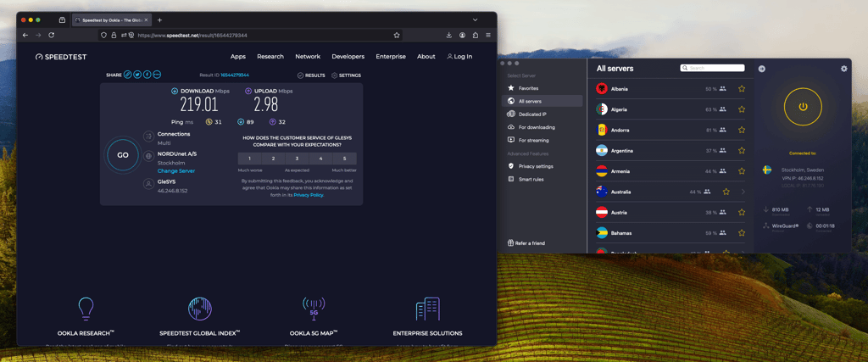Click the globe icon beside NORDUnet A/S
The height and width of the screenshot is (362, 868).
(x=148, y=156)
